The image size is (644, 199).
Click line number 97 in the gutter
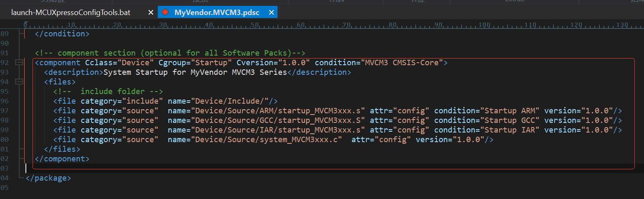point(5,111)
